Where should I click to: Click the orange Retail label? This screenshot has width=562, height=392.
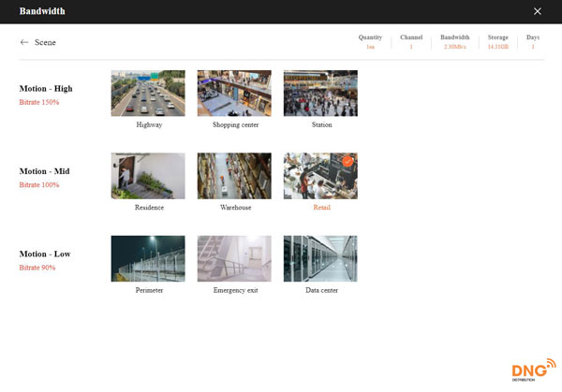(322, 208)
